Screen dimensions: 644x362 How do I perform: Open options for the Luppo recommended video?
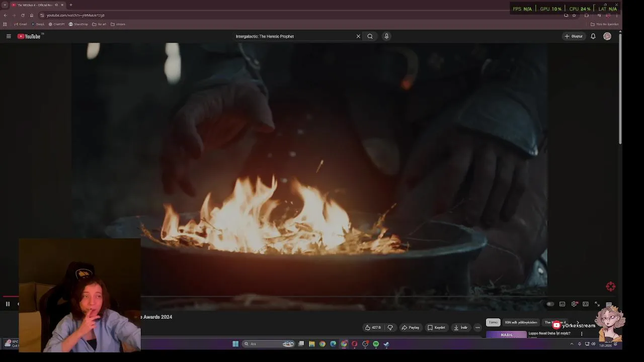(x=582, y=333)
